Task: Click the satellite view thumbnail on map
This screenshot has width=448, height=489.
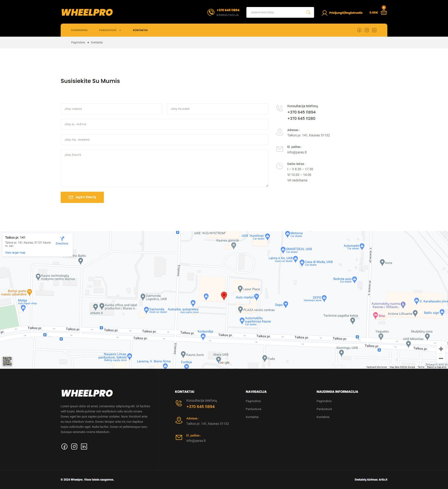Action: (7, 361)
